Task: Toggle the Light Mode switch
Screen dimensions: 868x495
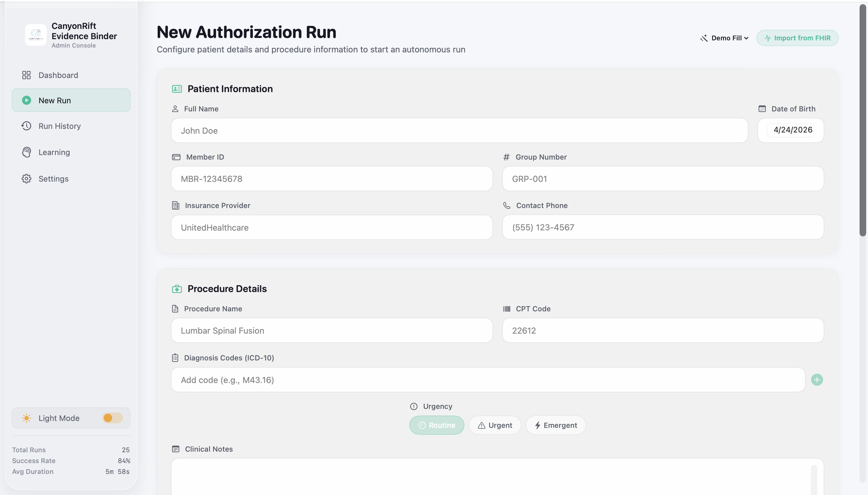Action: tap(113, 418)
